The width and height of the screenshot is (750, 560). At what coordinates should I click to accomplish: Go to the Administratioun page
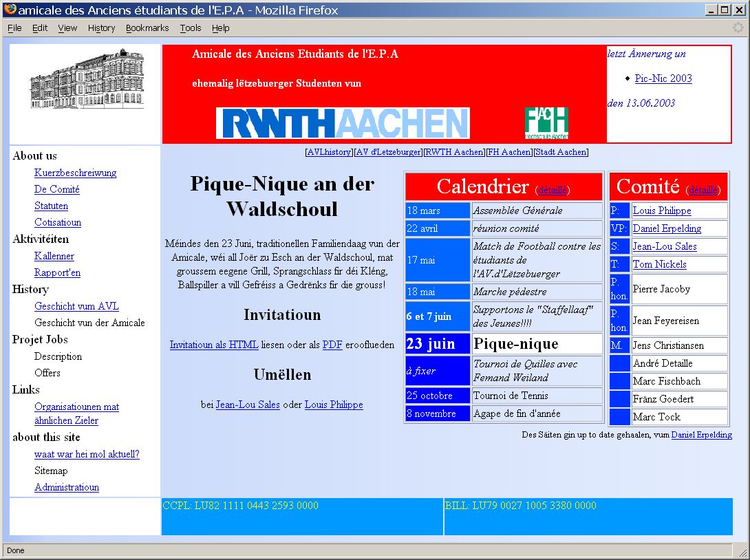(67, 487)
